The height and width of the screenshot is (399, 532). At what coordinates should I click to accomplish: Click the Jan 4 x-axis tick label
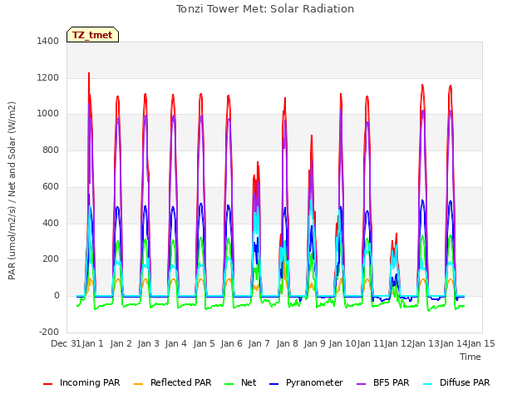(176, 343)
